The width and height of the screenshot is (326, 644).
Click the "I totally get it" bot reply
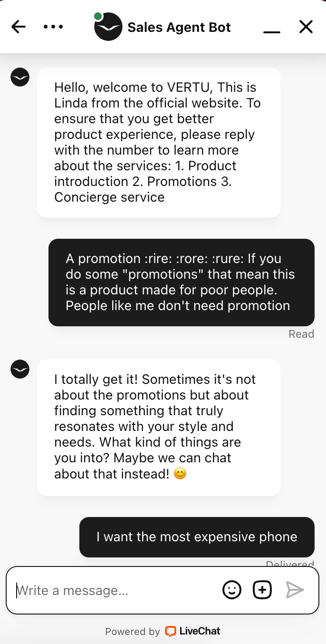(158, 427)
